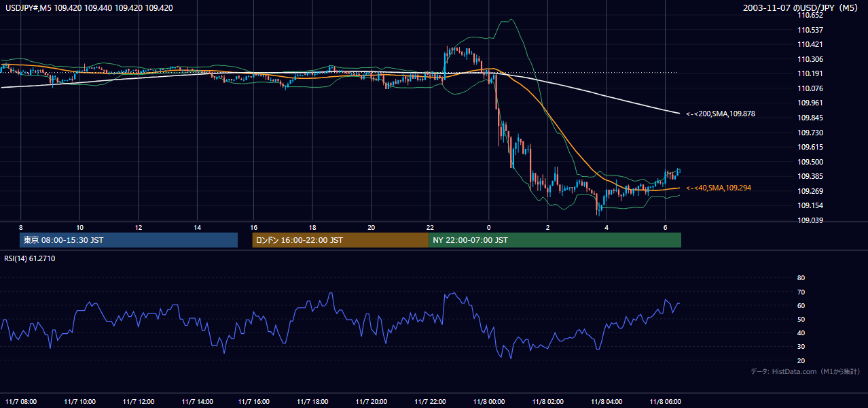Click price level 109.385 on axis
Image resolution: width=868 pixels, height=408 pixels.
[810, 176]
